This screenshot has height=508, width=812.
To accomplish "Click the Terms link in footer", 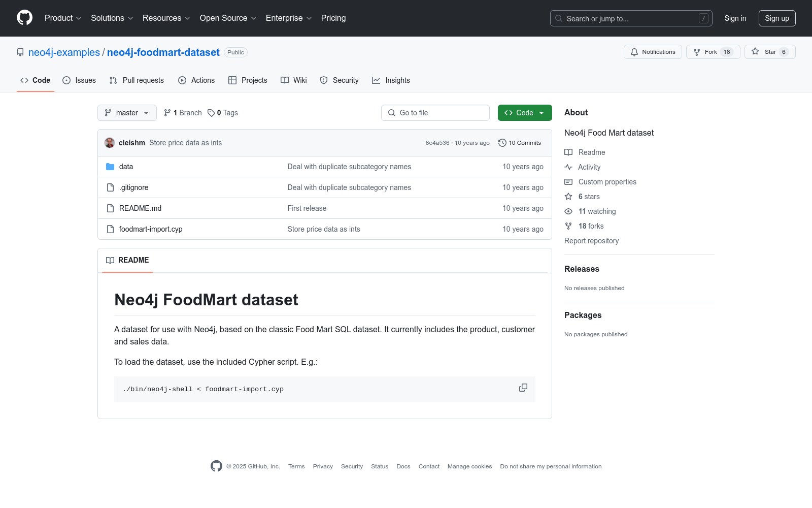I will pos(296,466).
